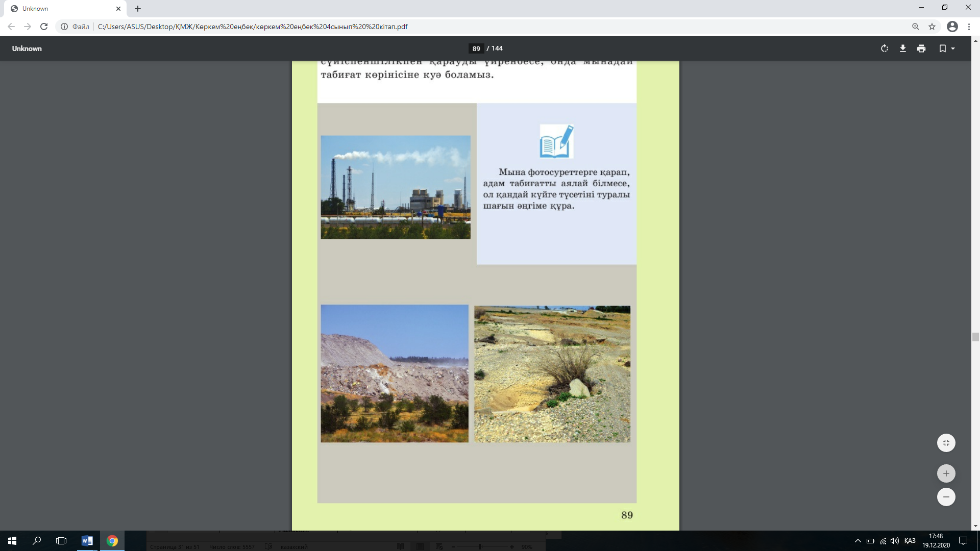The width and height of the screenshot is (980, 551).
Task: Click the fit to page button
Action: click(946, 443)
